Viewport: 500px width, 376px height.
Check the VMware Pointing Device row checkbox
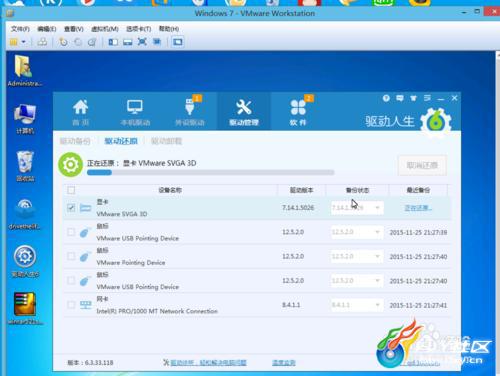(x=71, y=256)
